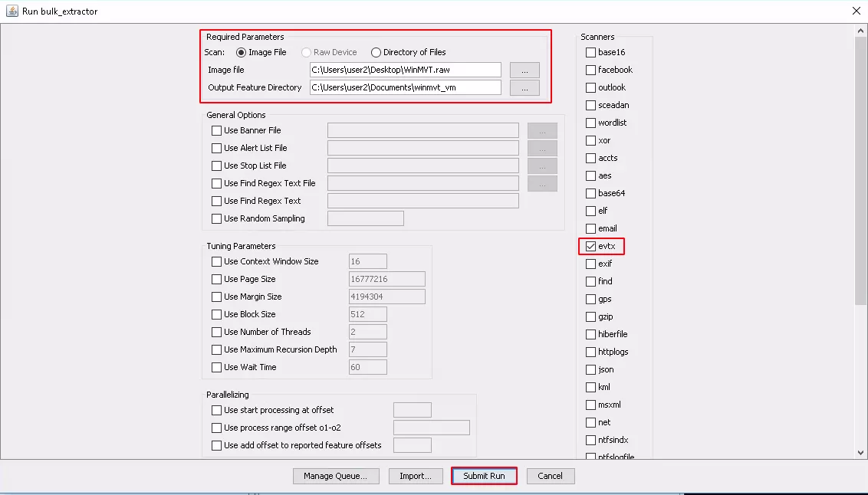Open the Manage Queue dialog

(335, 476)
